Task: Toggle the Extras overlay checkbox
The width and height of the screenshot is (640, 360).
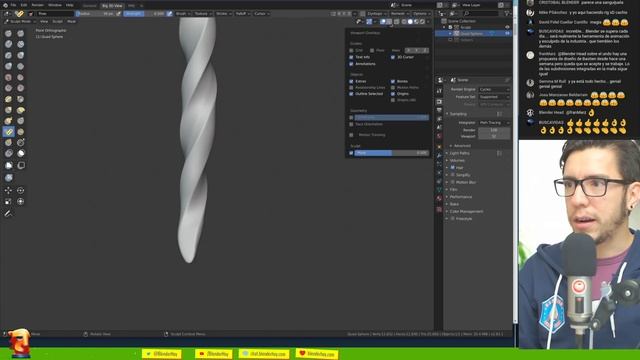Action: click(x=351, y=82)
